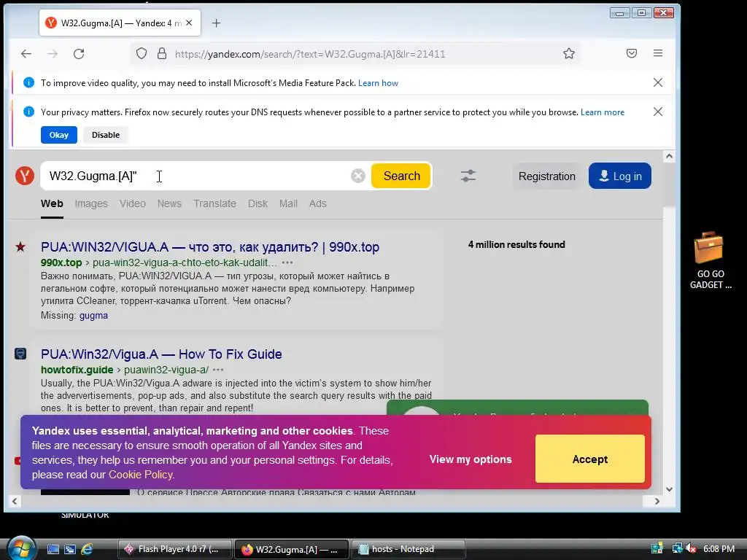Viewport: 747px width, 560px height.
Task: Click the vertical scrollbar down arrow
Action: [x=669, y=489]
